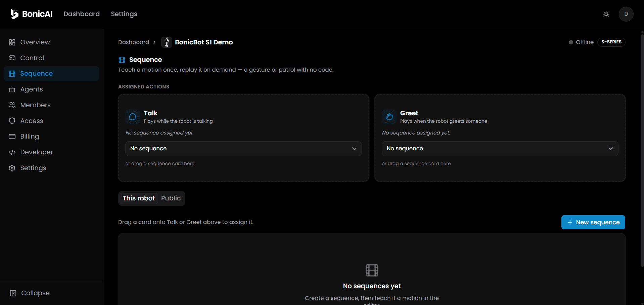This screenshot has width=644, height=305.
Task: Click the Developer code brackets icon
Action: (x=12, y=152)
